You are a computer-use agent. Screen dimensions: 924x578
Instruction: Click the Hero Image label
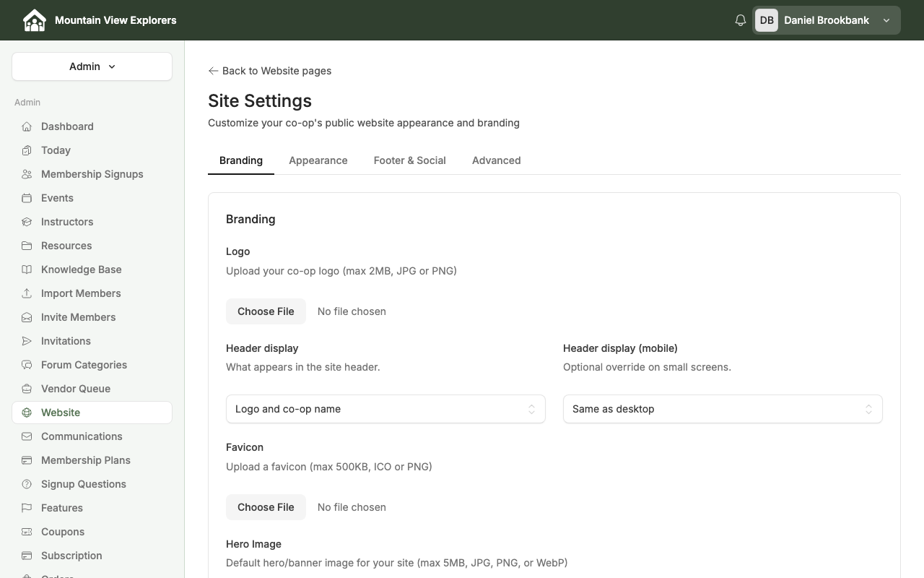tap(253, 544)
